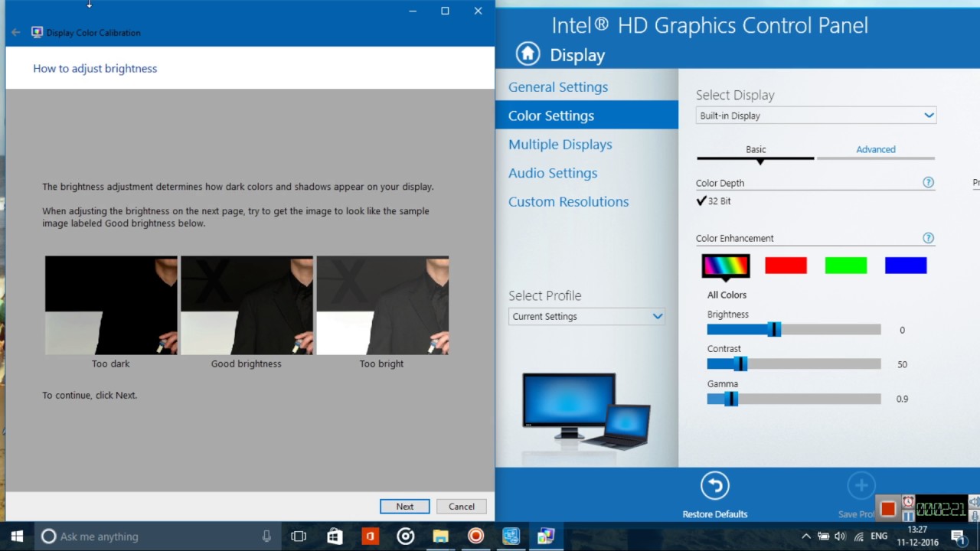This screenshot has height=551, width=980.
Task: Click the battery icon in system tray
Action: tap(824, 536)
